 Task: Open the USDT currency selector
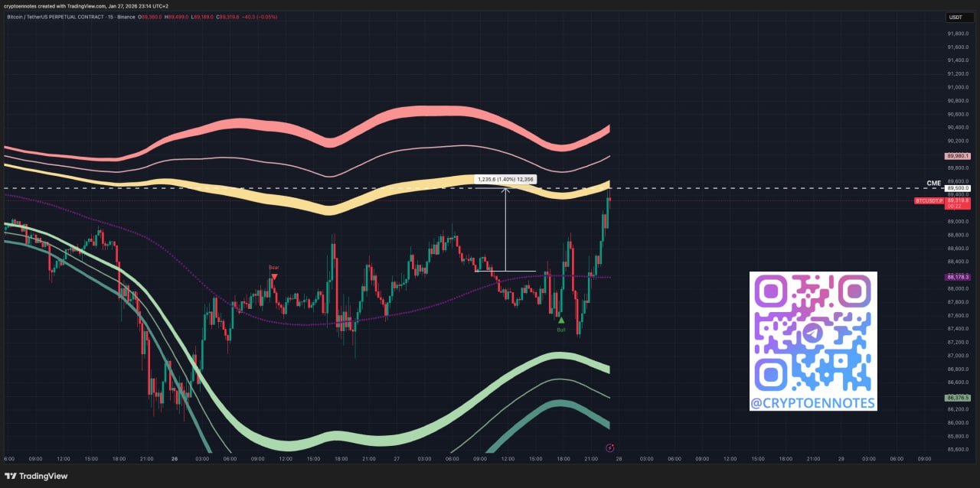pyautogui.click(x=955, y=18)
